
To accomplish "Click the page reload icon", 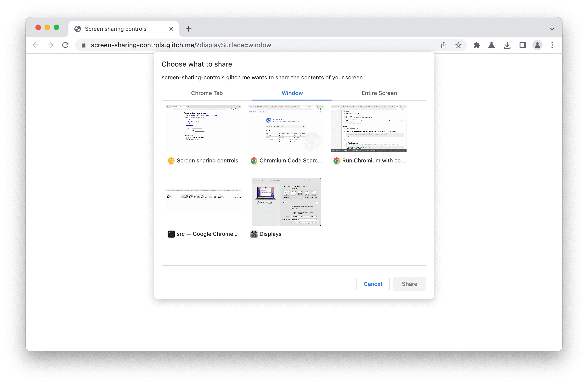I will click(65, 45).
